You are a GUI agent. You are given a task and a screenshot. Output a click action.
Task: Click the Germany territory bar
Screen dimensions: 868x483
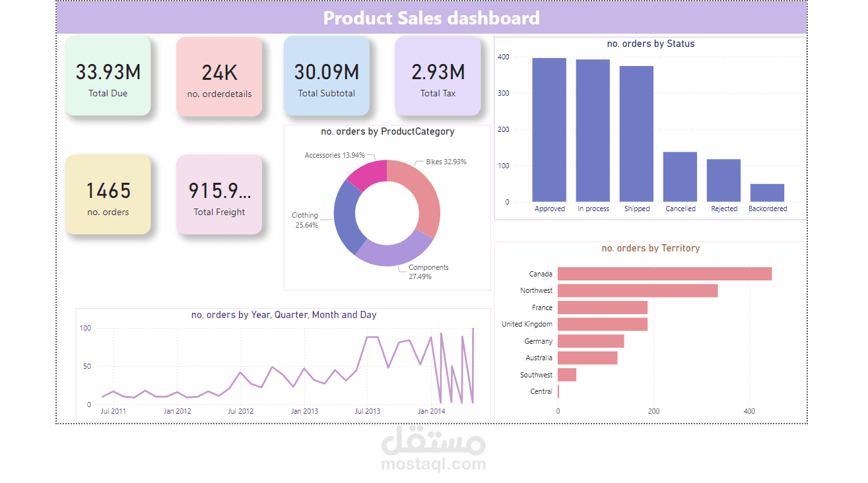[591, 341]
